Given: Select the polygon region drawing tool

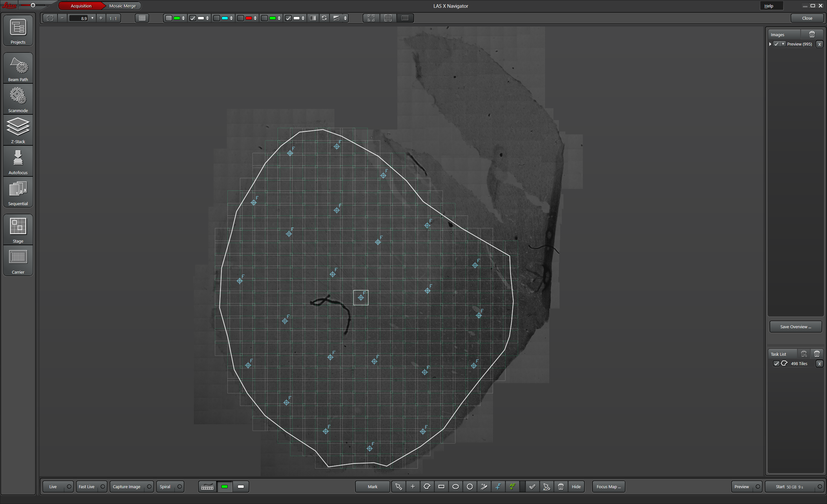Looking at the screenshot, I should click(x=427, y=487).
